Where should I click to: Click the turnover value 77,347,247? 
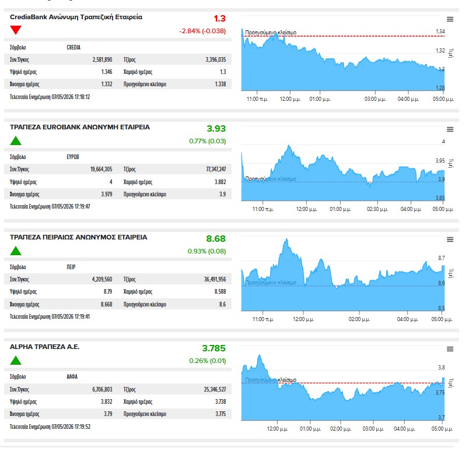coord(216,169)
